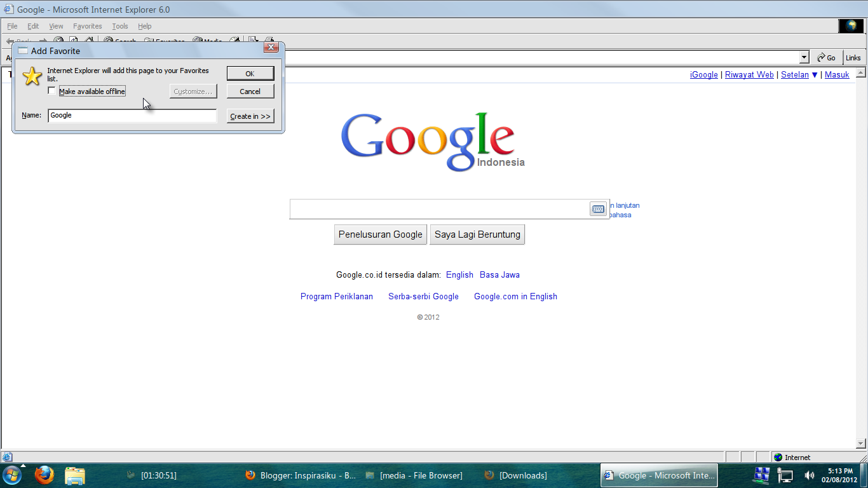868x488 pixels.
Task: Expand the Create in >> folder list
Action: coord(250,116)
